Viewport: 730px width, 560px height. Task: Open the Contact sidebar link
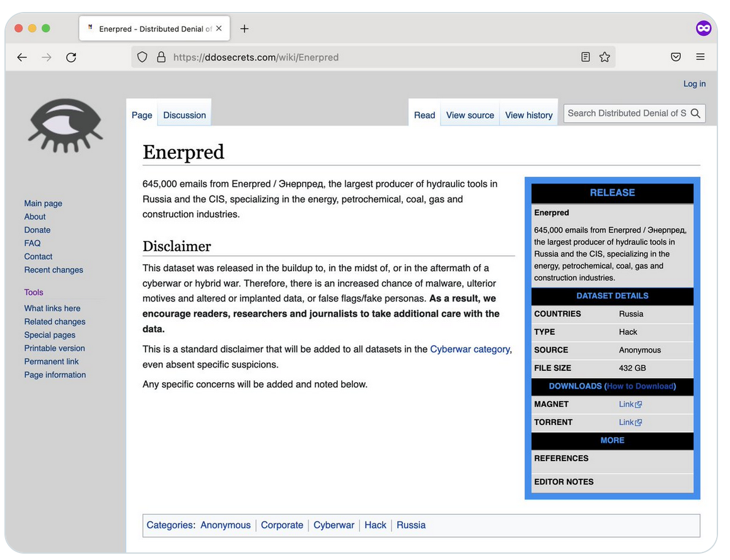(38, 257)
